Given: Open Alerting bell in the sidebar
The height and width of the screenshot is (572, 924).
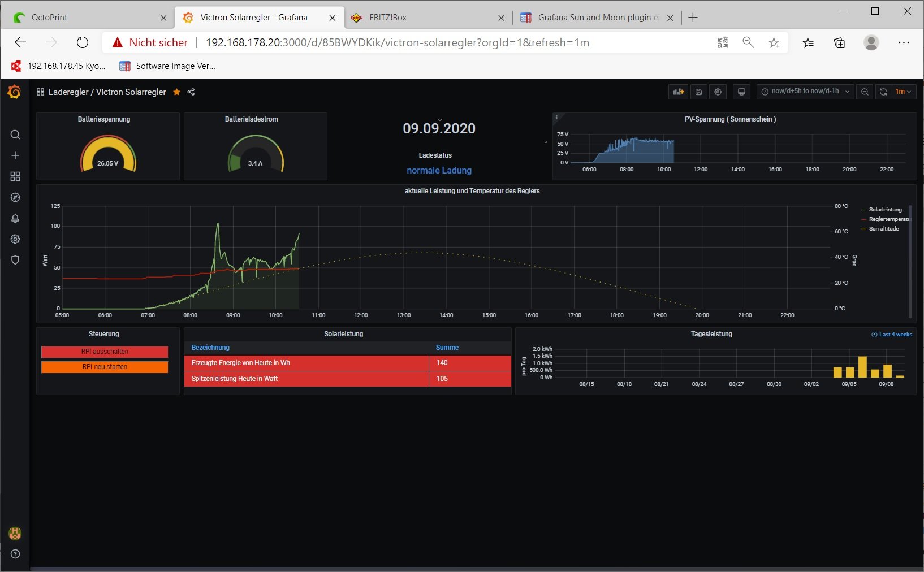Looking at the screenshot, I should coord(15,218).
